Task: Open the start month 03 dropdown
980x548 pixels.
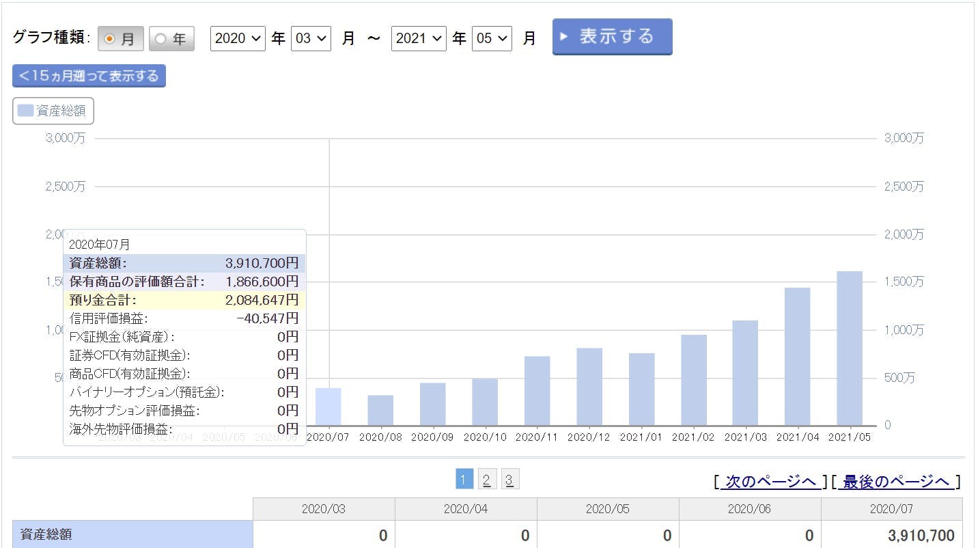Action: (311, 38)
